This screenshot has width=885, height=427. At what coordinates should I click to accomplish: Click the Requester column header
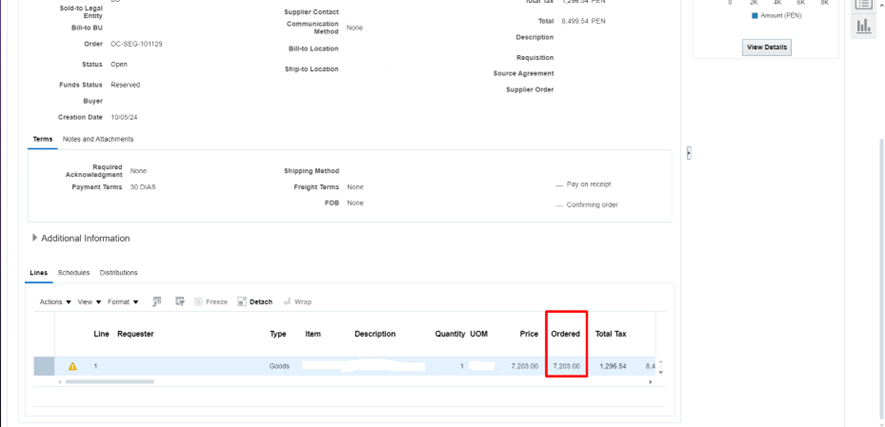135,334
